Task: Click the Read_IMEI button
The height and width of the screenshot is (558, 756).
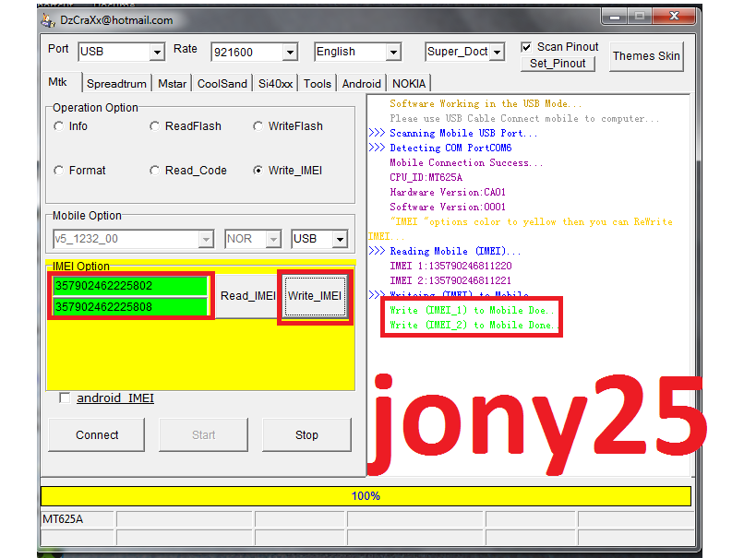Action: point(247,296)
